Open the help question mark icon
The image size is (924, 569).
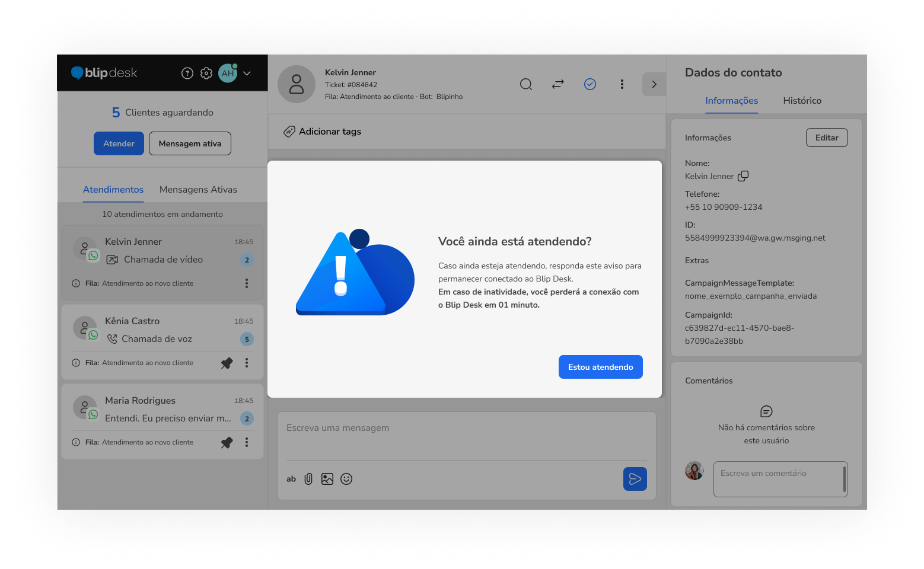(187, 73)
